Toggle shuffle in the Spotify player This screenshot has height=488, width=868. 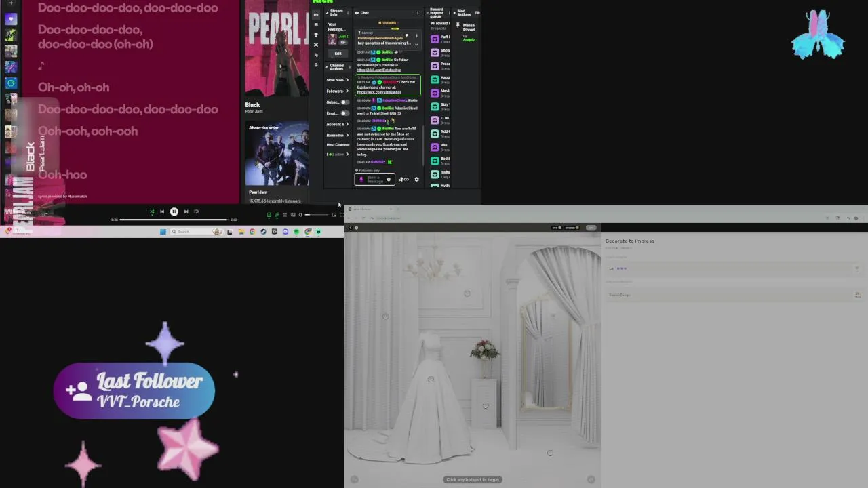[x=152, y=211]
